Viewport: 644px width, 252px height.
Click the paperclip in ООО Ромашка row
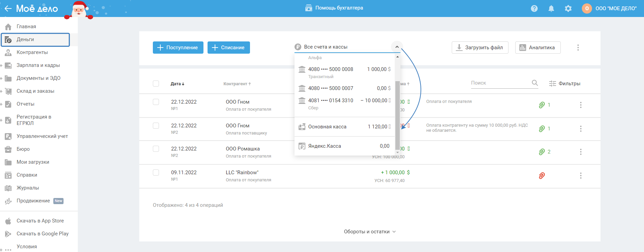pos(542,152)
